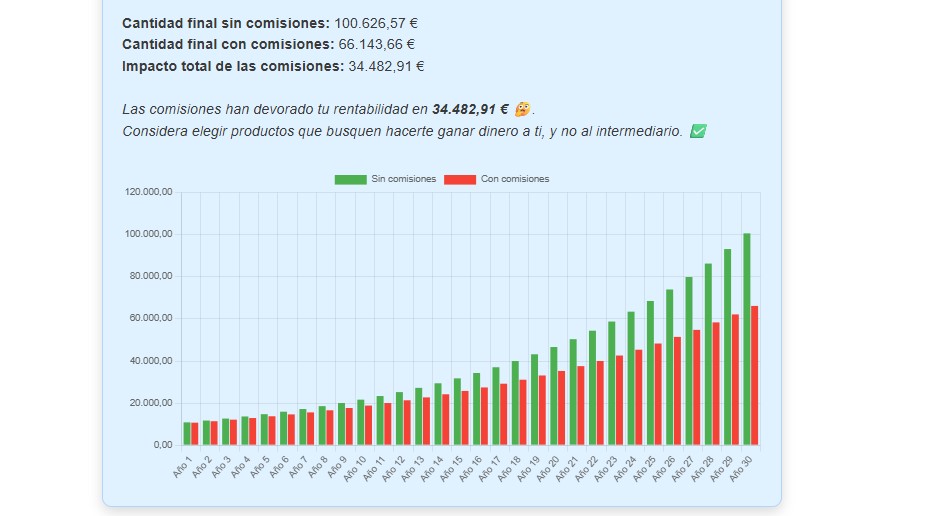
Task: Click the '20.000,00' y-axis value
Action: 150,403
